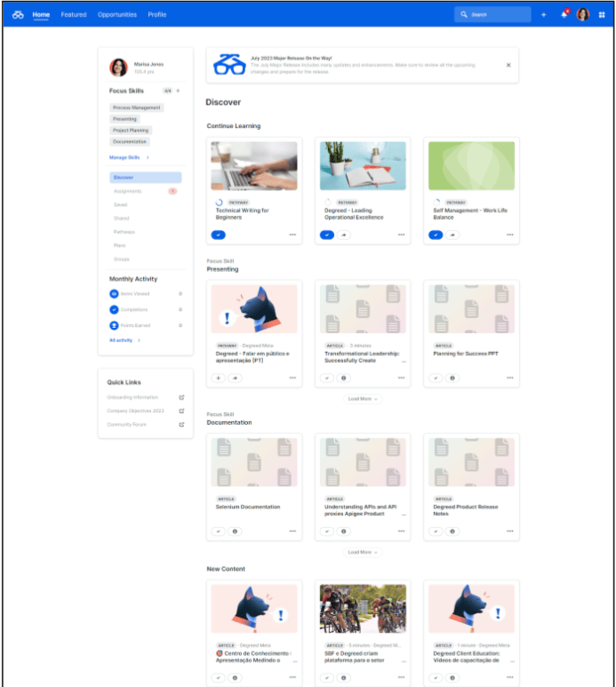Open Onboarding Information external link icon

tap(182, 397)
